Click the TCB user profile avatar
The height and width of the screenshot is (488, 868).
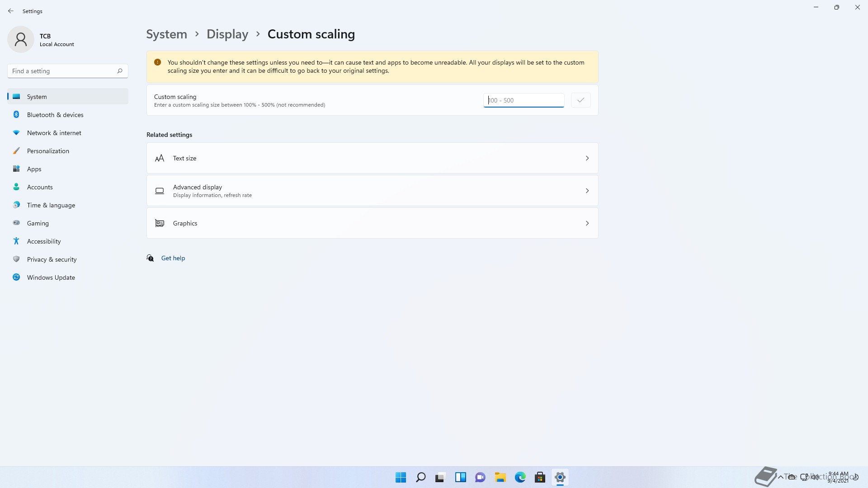pos(21,39)
